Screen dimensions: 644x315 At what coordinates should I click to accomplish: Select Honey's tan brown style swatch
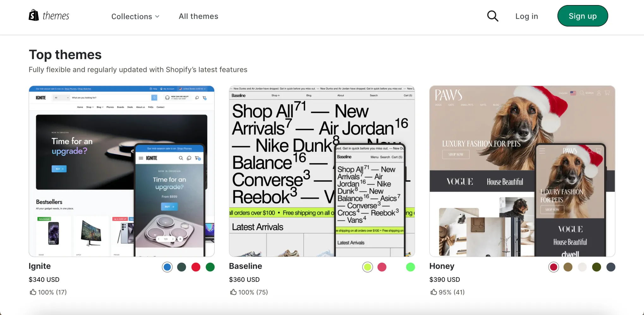click(x=568, y=267)
